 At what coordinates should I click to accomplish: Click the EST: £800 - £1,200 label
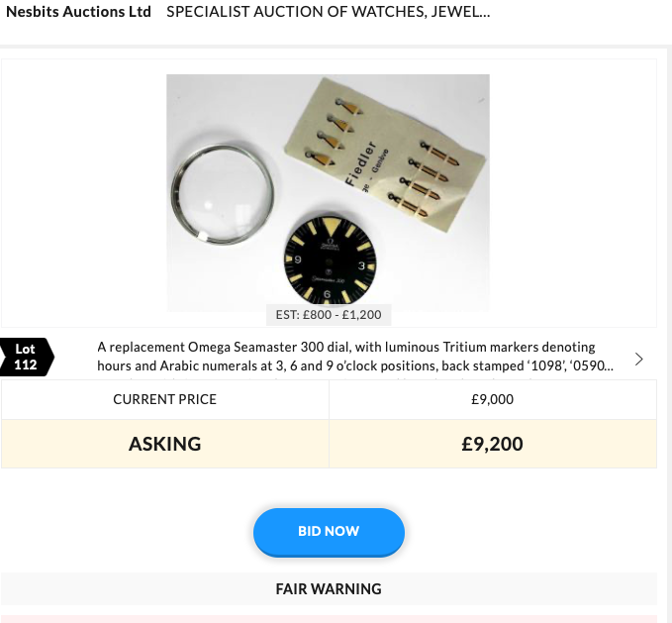329,315
